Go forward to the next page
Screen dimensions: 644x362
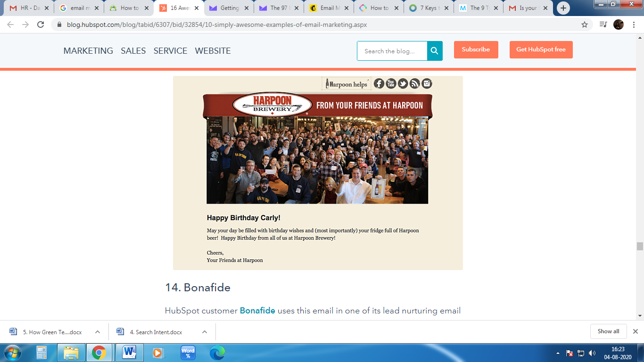click(x=25, y=25)
